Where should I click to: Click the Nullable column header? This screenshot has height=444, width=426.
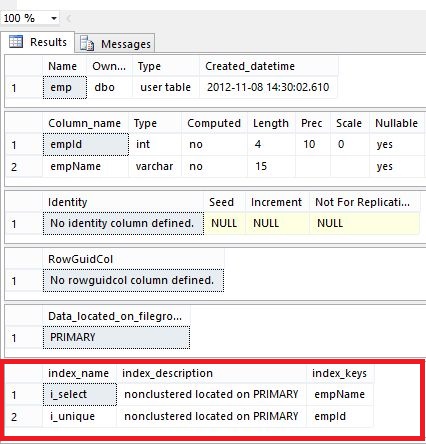click(x=397, y=123)
